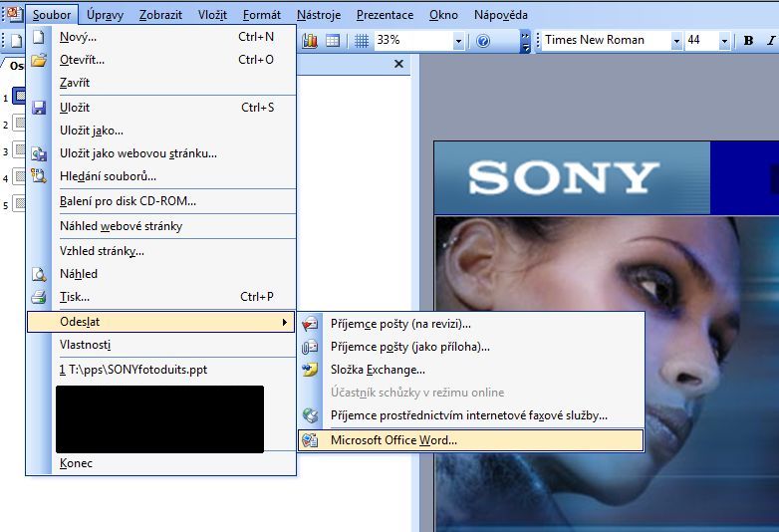This screenshot has width=779, height=532.
Task: Choose Nový... from the Soubor menu
Action: 161,37
